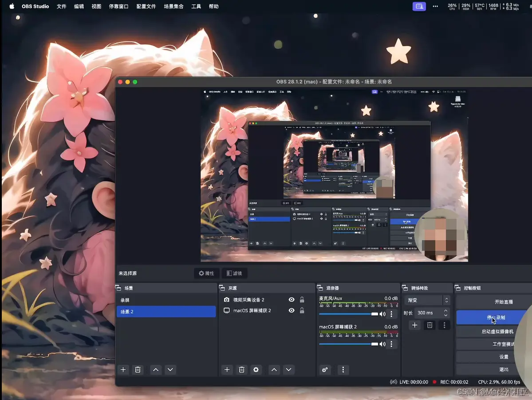Select the 录屏 scene
This screenshot has width=532, height=400.
(x=166, y=300)
